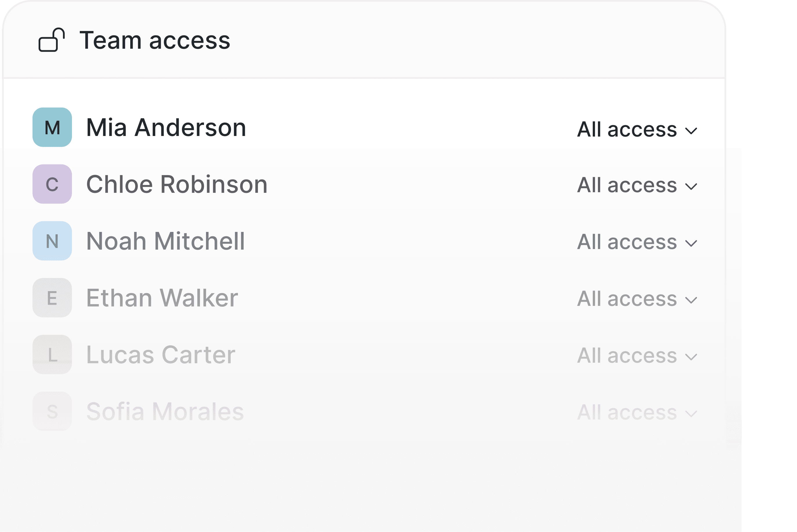Click the Ethan Walker name
Viewport: 797px width, 532px height.
click(162, 298)
